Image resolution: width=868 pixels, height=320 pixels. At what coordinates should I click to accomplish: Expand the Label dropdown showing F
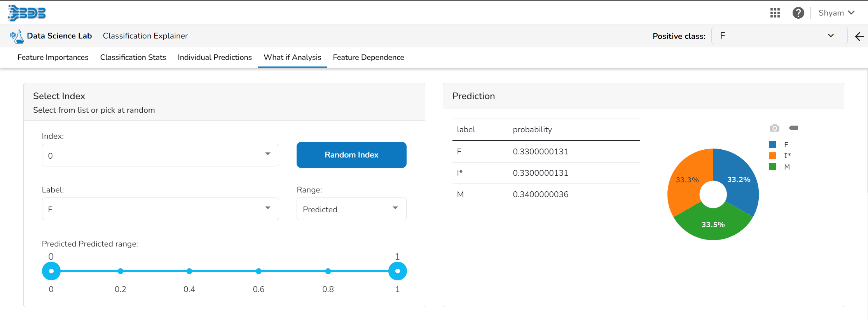(160, 209)
